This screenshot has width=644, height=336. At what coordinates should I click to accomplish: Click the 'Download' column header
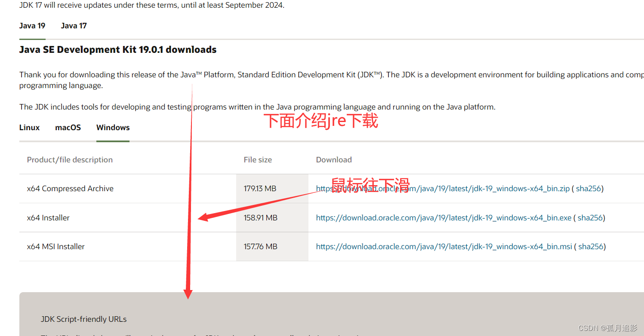(334, 160)
